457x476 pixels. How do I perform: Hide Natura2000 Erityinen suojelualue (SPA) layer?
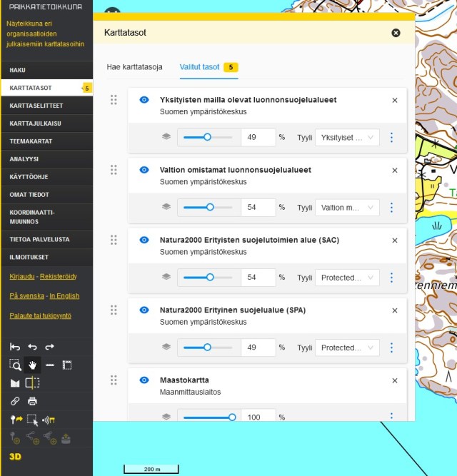pyautogui.click(x=144, y=310)
